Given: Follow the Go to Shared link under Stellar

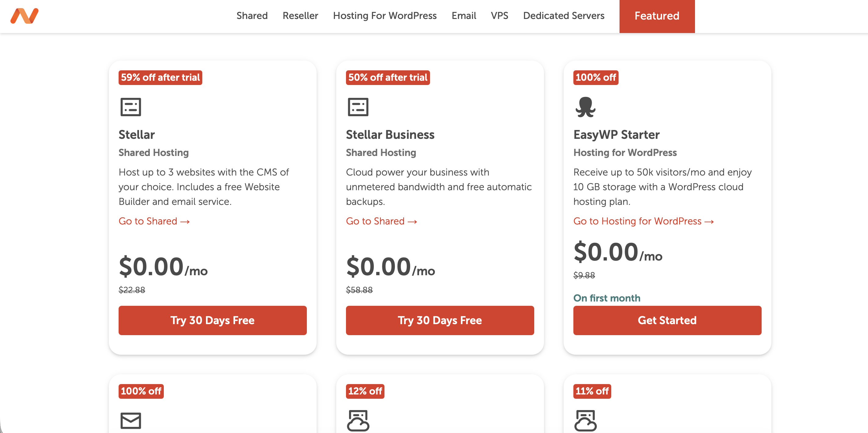Looking at the screenshot, I should coord(154,221).
